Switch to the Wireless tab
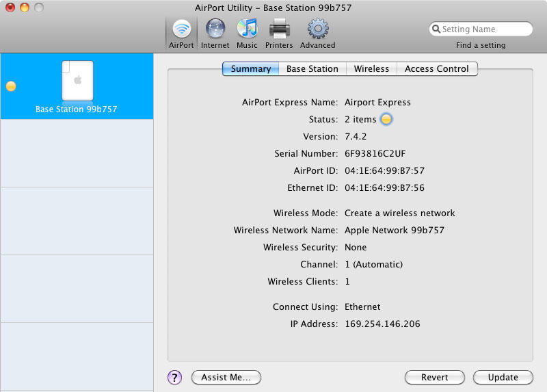This screenshot has width=547, height=392. coord(371,69)
